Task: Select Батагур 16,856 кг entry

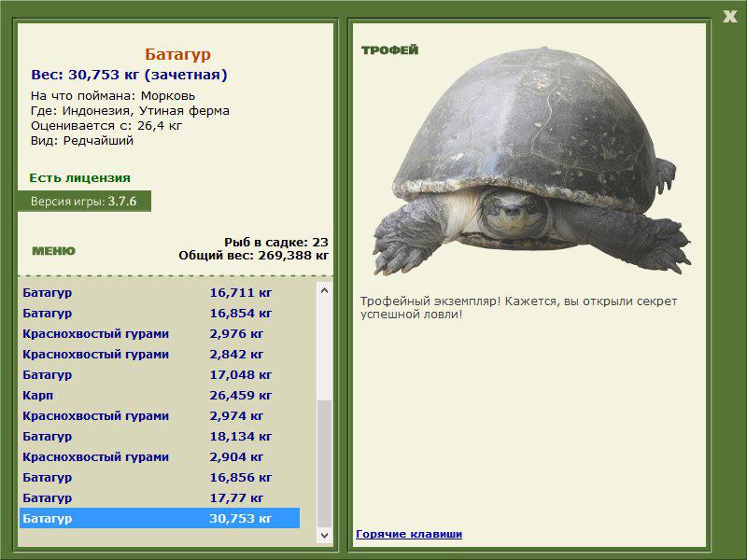Action: [159, 477]
